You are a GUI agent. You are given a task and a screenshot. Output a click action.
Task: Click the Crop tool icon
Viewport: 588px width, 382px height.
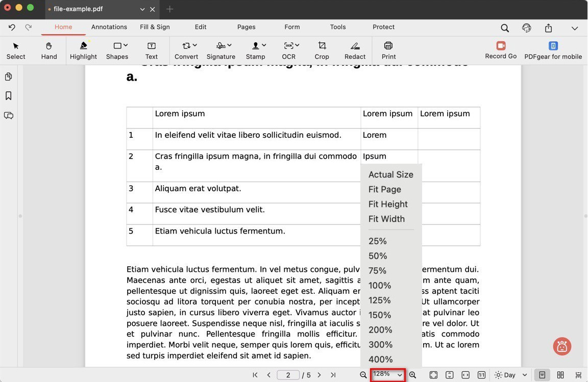(x=322, y=50)
